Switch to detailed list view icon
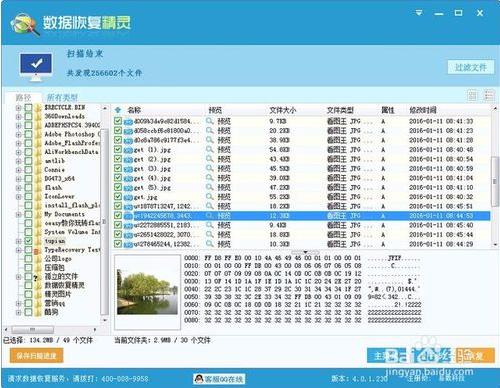Screen dimensions: 500x388 [x=489, y=96]
